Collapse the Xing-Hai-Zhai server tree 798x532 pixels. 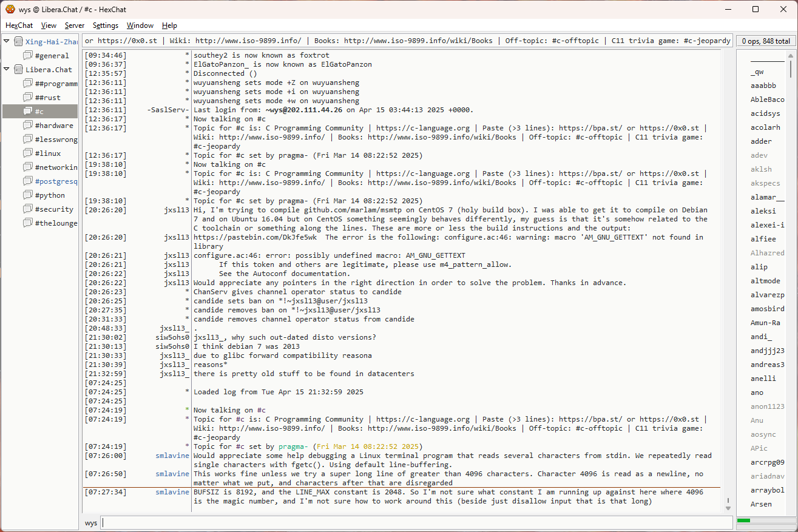point(7,42)
